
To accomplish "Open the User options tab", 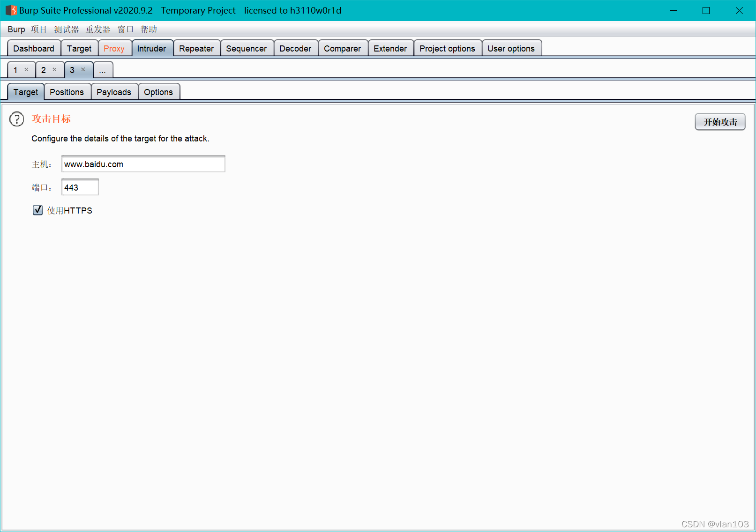I will 511,48.
